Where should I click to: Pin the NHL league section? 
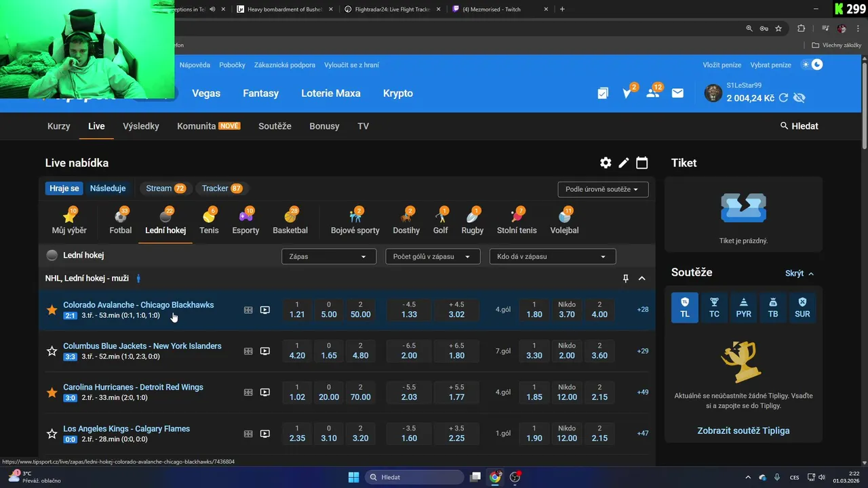626,279
